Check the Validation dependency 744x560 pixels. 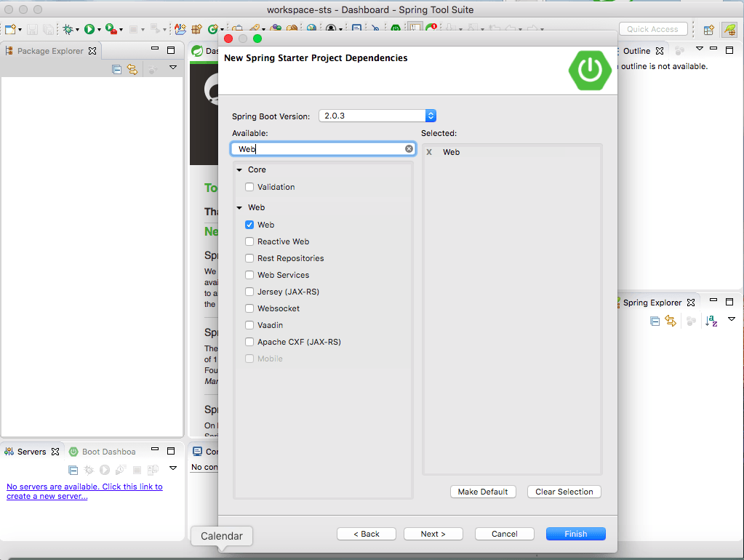pos(249,187)
